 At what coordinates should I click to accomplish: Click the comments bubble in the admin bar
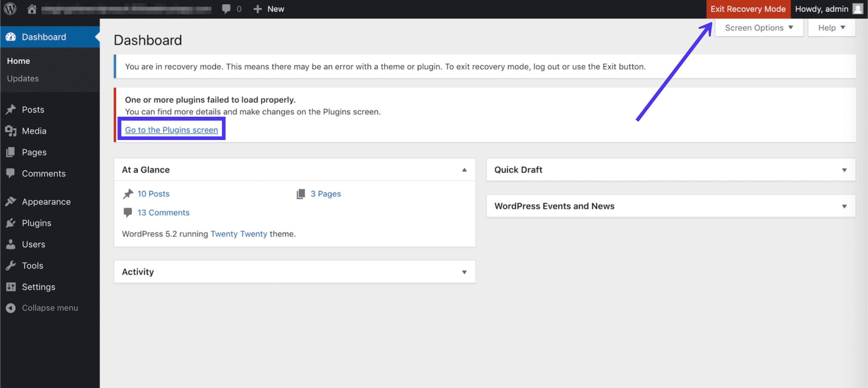(226, 9)
